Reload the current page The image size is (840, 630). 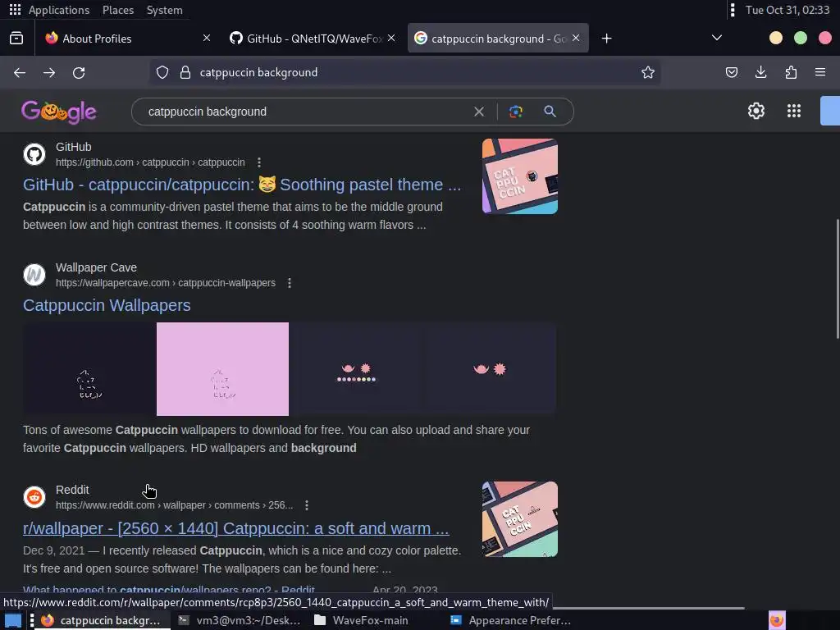tap(79, 72)
